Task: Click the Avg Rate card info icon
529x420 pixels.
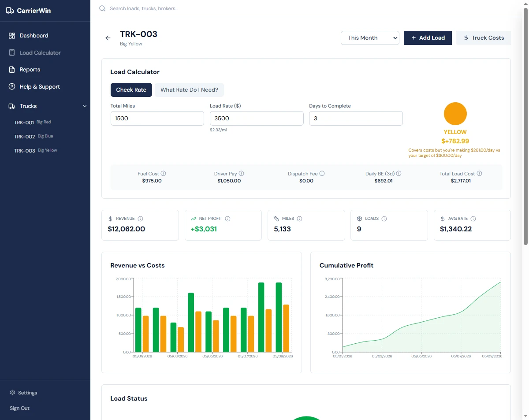Action: 473,219
